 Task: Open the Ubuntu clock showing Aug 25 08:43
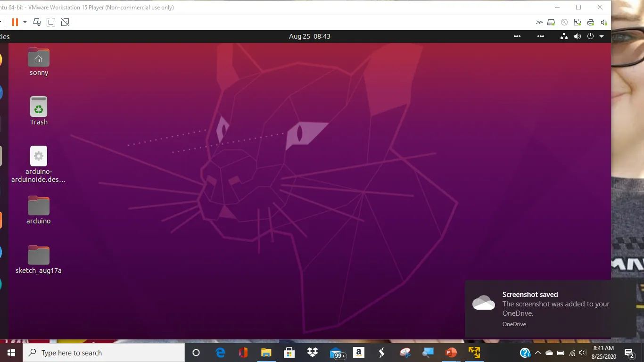pos(309,36)
